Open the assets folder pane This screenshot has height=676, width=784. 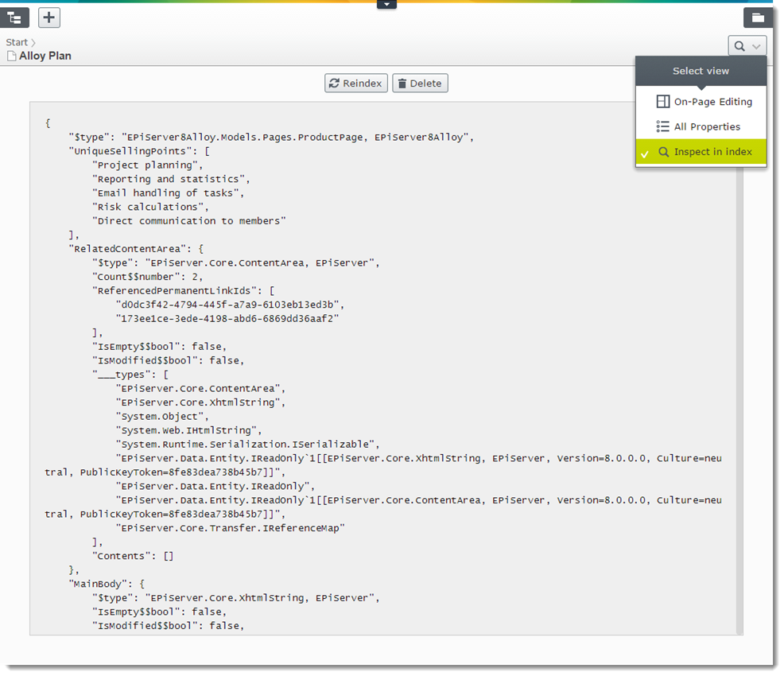[x=758, y=17]
